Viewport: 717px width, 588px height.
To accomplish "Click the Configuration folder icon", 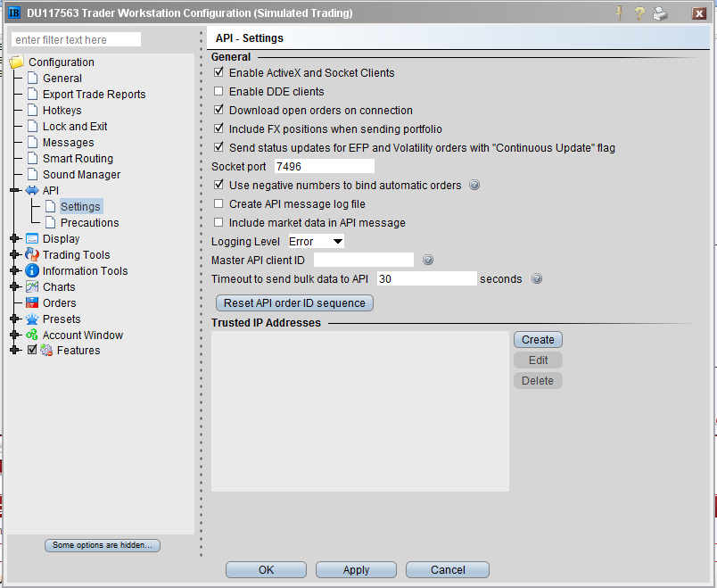I will pyautogui.click(x=17, y=62).
